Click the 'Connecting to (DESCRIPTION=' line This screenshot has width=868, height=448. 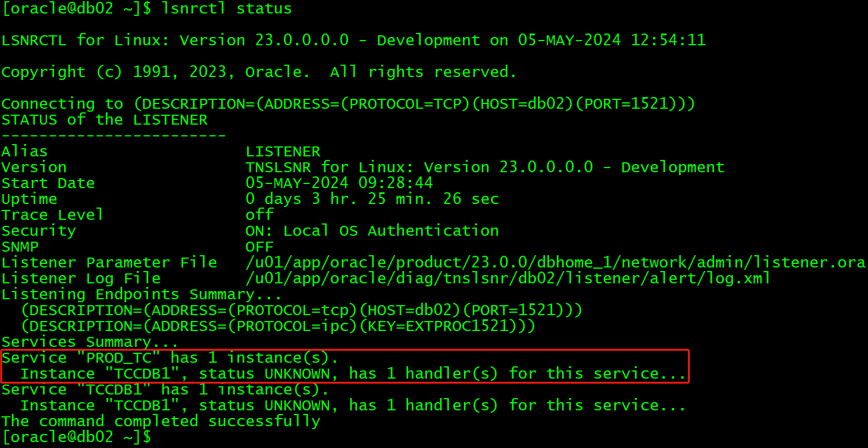pos(348,104)
